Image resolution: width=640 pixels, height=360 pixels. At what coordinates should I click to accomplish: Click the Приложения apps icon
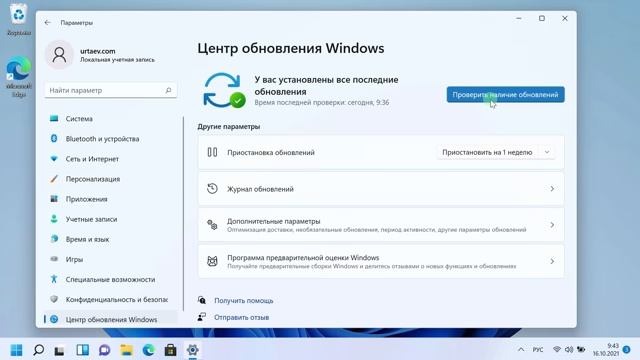coord(54,199)
